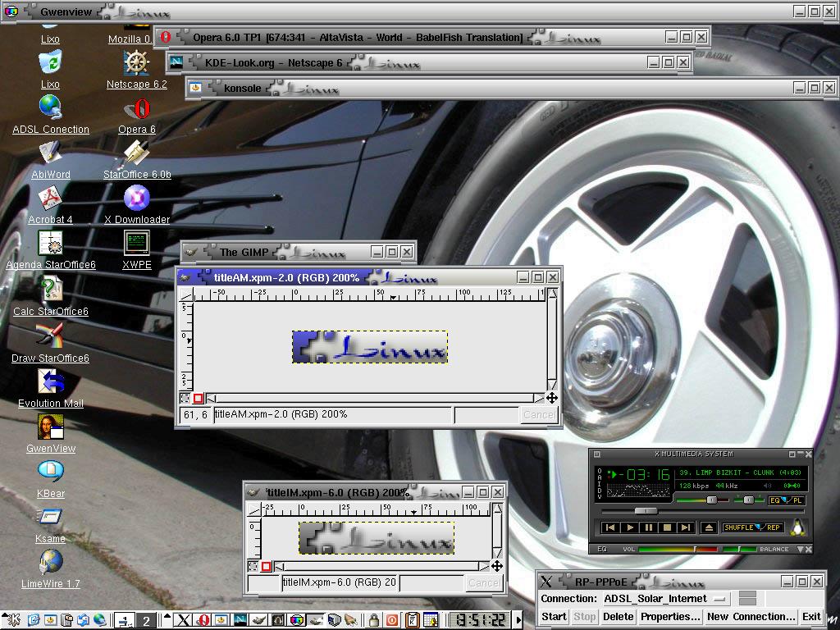
Task: Open the Gwenview window menu icon
Action: pyautogui.click(x=11, y=11)
